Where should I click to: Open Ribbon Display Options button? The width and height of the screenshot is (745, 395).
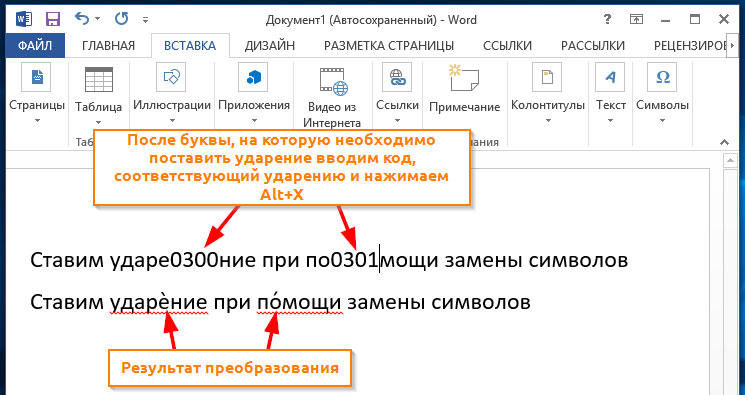point(636,19)
